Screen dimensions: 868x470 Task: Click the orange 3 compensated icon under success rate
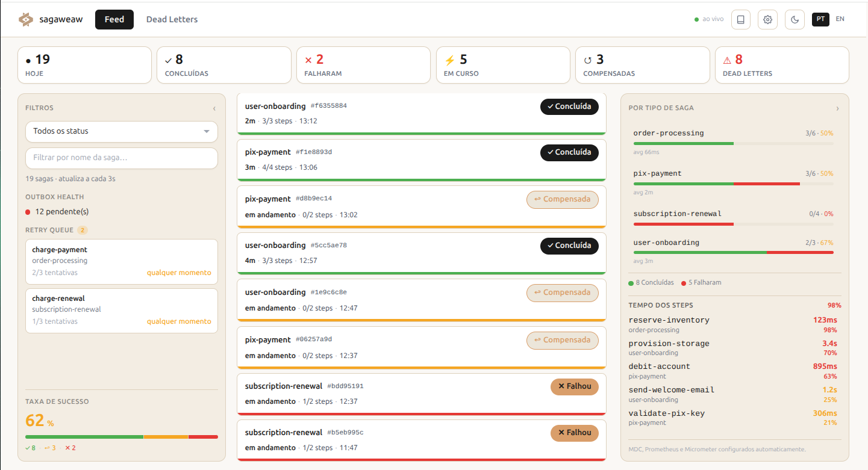tap(50, 448)
